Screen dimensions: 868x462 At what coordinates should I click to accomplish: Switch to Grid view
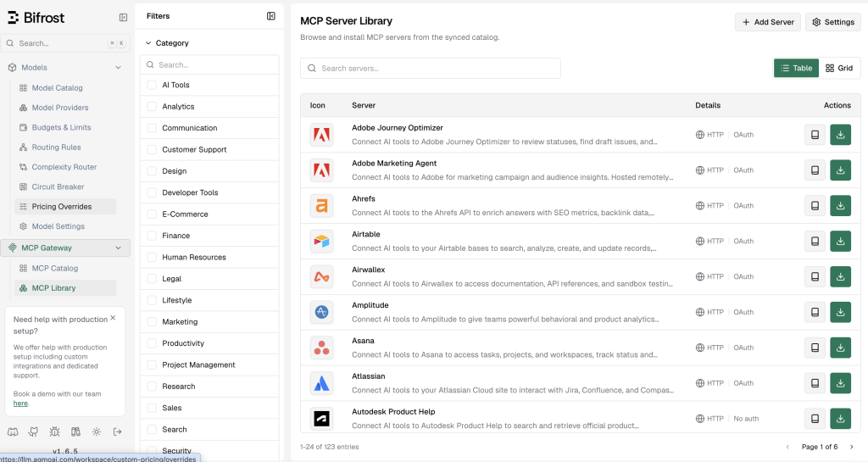click(x=839, y=68)
